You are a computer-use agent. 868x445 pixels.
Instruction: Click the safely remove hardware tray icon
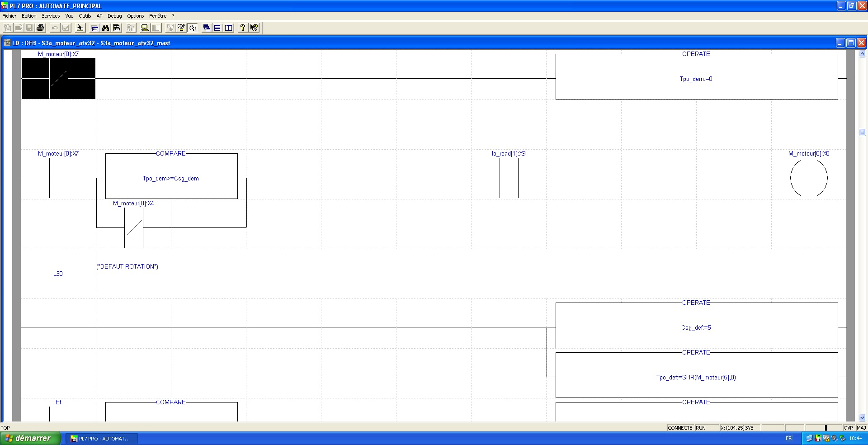[842, 438]
